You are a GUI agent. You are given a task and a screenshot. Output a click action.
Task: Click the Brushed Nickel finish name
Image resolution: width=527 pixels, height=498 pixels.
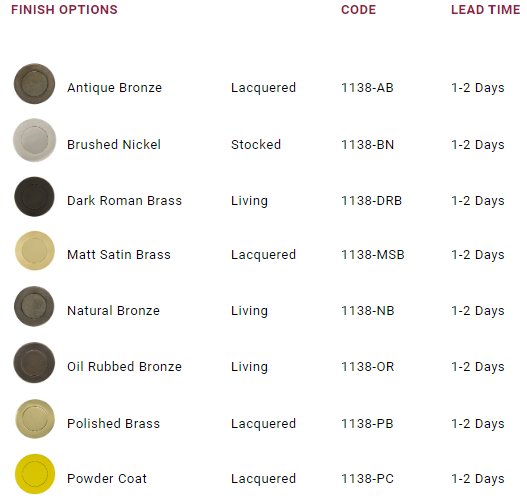point(114,144)
